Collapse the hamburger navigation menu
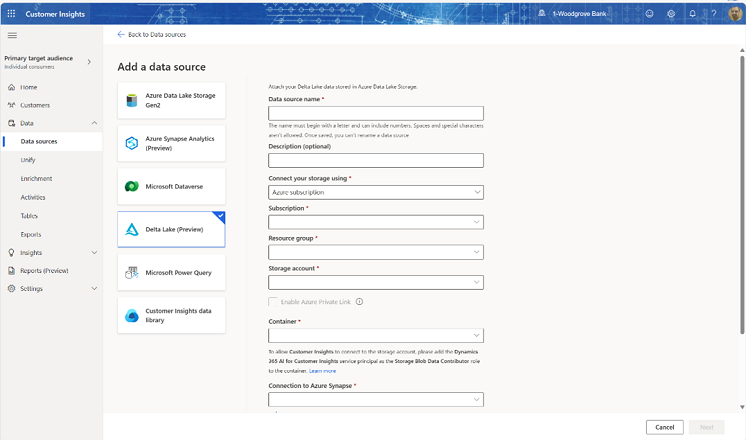The height and width of the screenshot is (440, 746). point(12,35)
